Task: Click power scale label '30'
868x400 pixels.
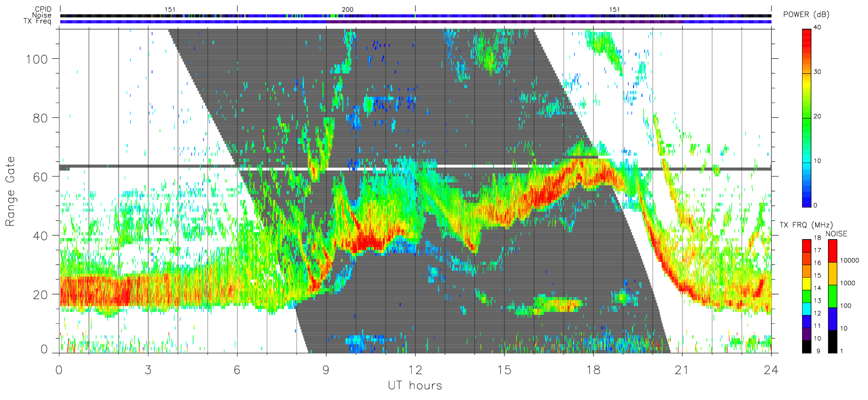Action: pos(817,72)
